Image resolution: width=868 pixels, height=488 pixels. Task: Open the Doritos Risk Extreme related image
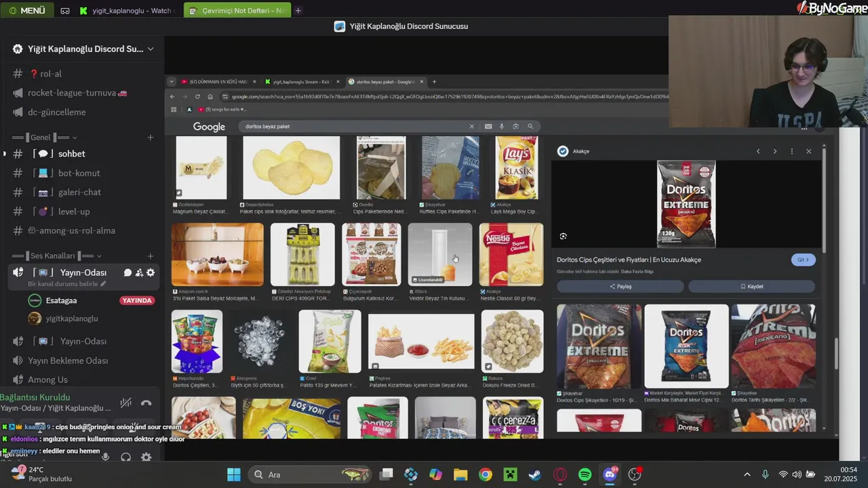click(x=686, y=346)
